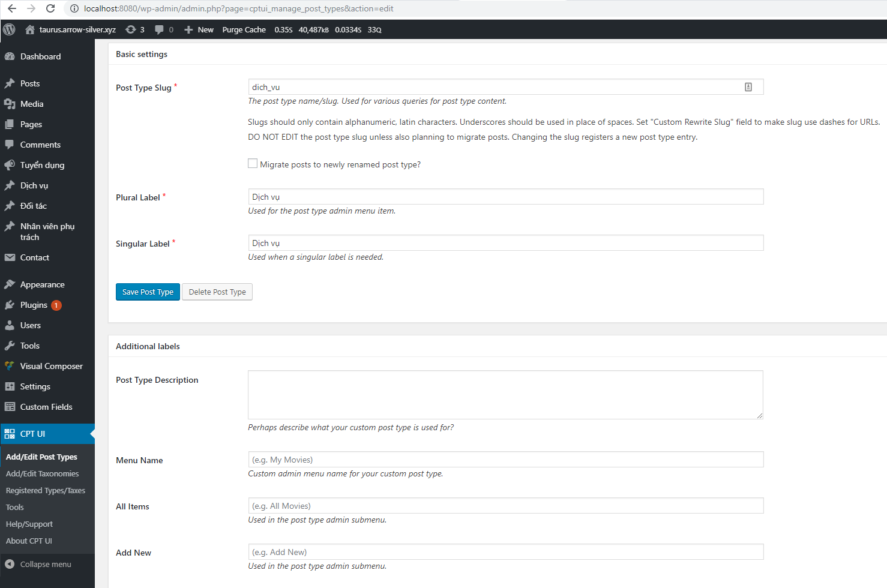Click the Visual Composer icon
The image size is (887, 588).
[x=10, y=366]
